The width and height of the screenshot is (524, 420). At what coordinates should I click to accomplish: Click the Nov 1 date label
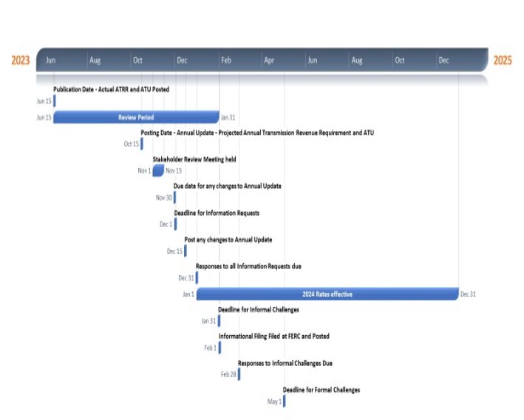(144, 171)
